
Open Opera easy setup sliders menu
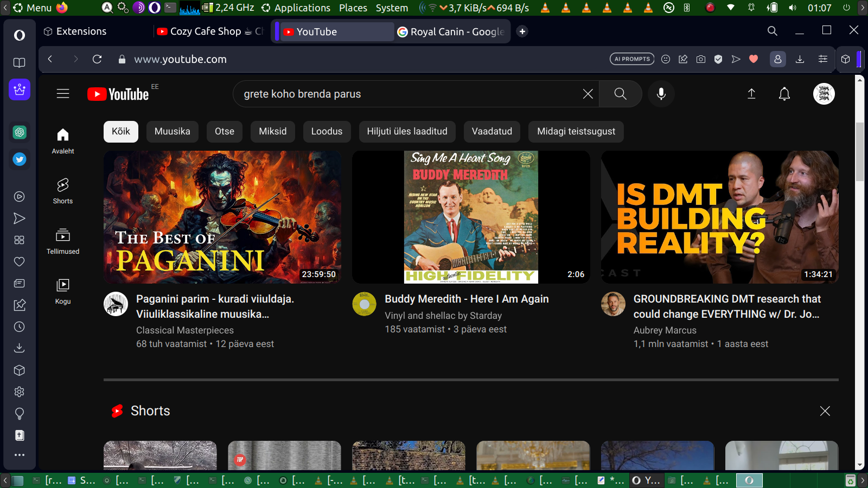(x=823, y=59)
